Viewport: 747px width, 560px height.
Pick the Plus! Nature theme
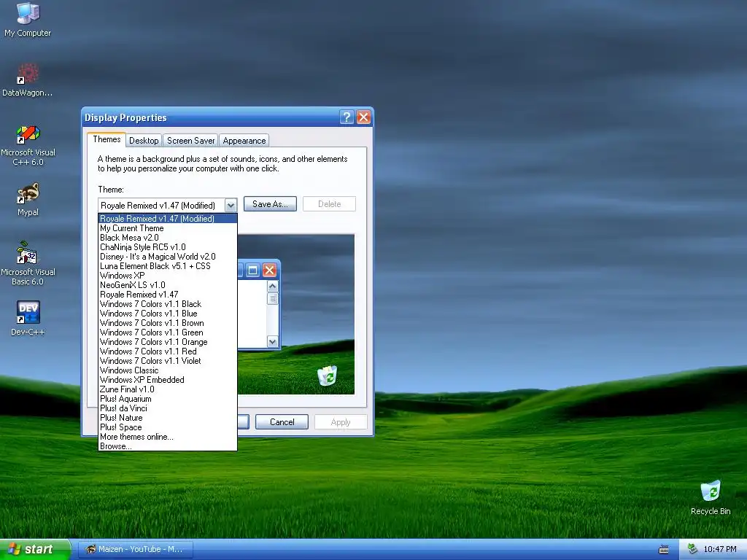168,418
